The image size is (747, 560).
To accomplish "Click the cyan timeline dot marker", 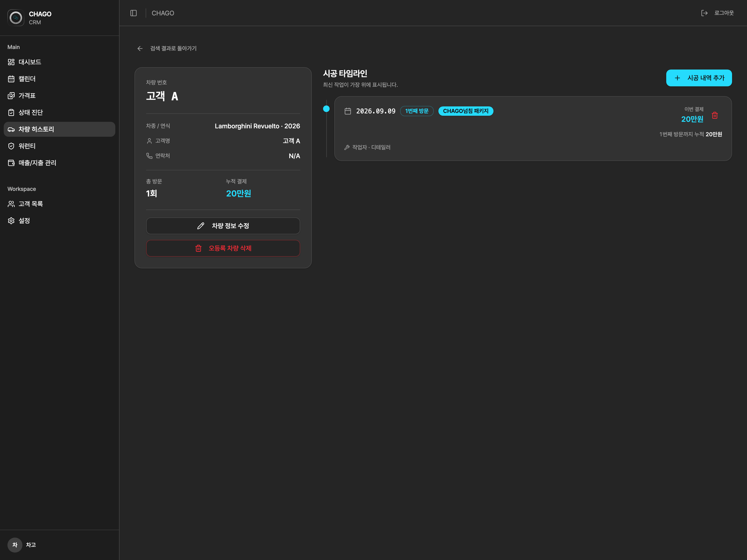I will tap(326, 109).
